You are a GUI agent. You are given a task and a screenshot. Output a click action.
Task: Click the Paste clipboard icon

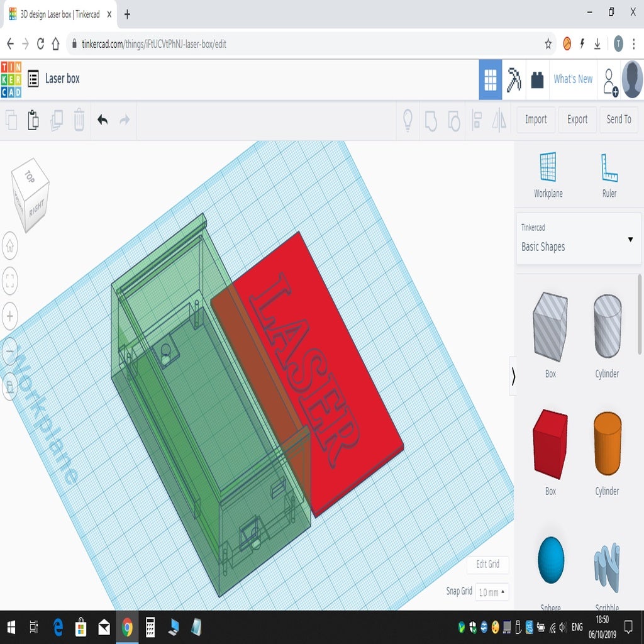coord(33,119)
